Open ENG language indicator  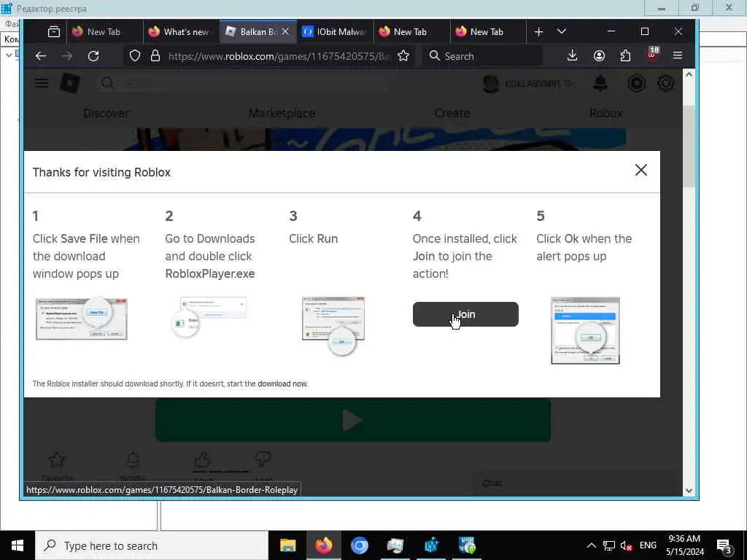[x=648, y=545]
